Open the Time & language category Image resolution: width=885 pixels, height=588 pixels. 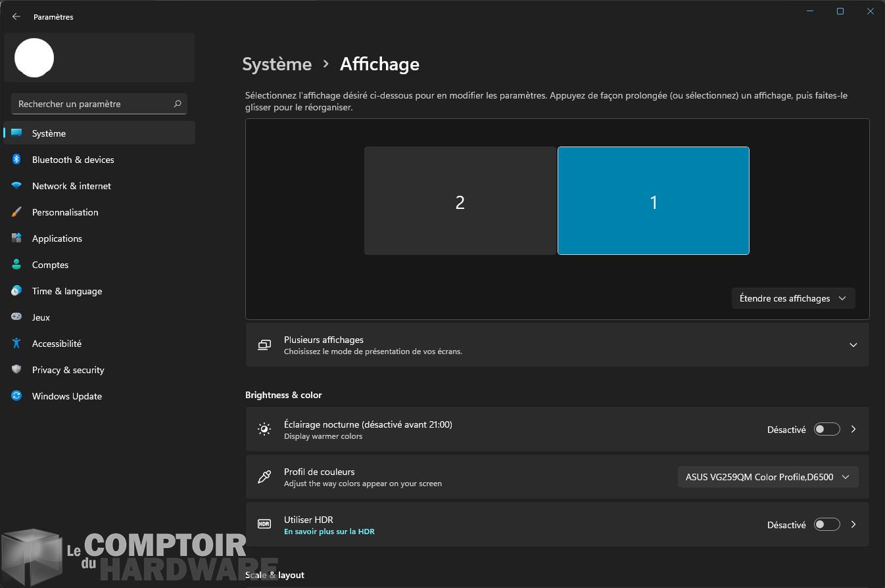(x=66, y=291)
